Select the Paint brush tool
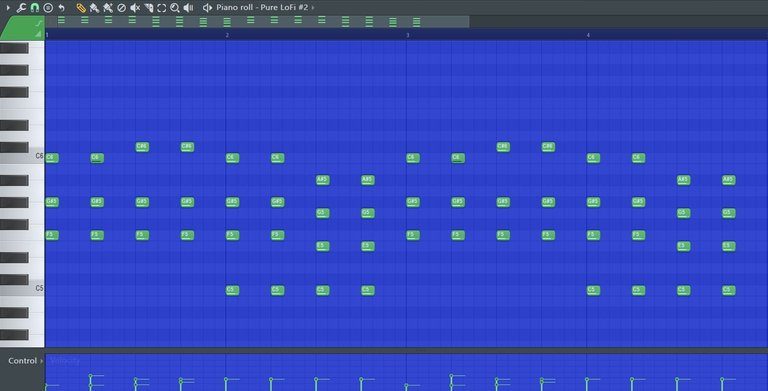768x391 pixels. click(95, 7)
